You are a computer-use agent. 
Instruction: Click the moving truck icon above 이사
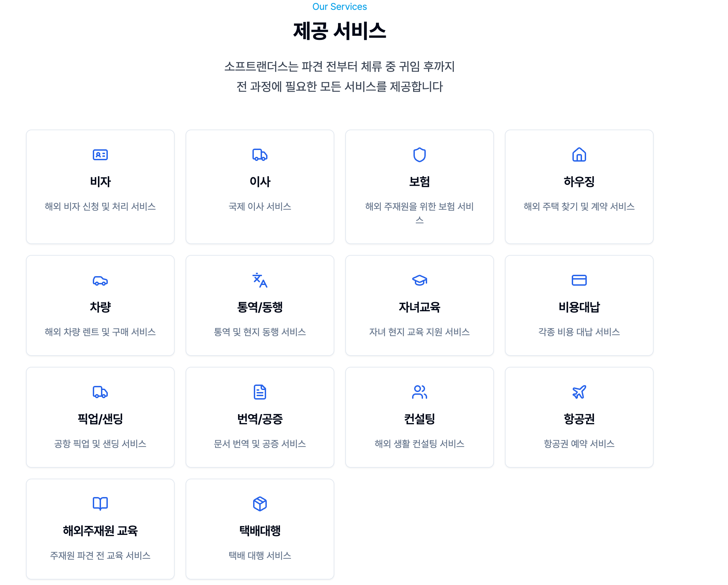coord(260,155)
